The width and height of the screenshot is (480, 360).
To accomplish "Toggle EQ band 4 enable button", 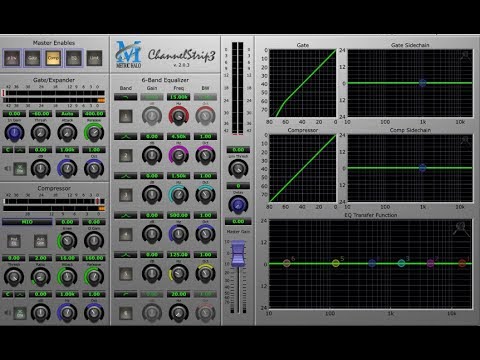I will click(126, 234).
